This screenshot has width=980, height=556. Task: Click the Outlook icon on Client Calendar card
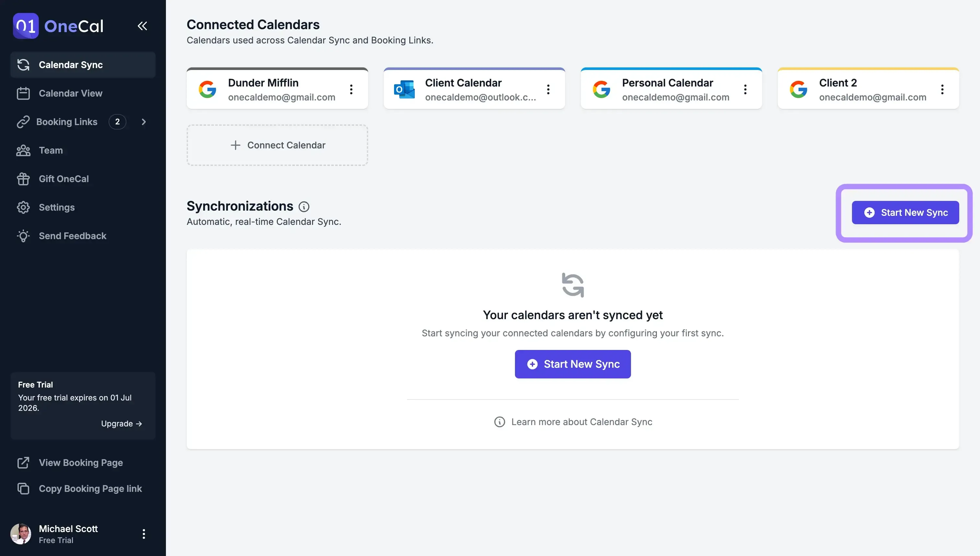(x=404, y=89)
